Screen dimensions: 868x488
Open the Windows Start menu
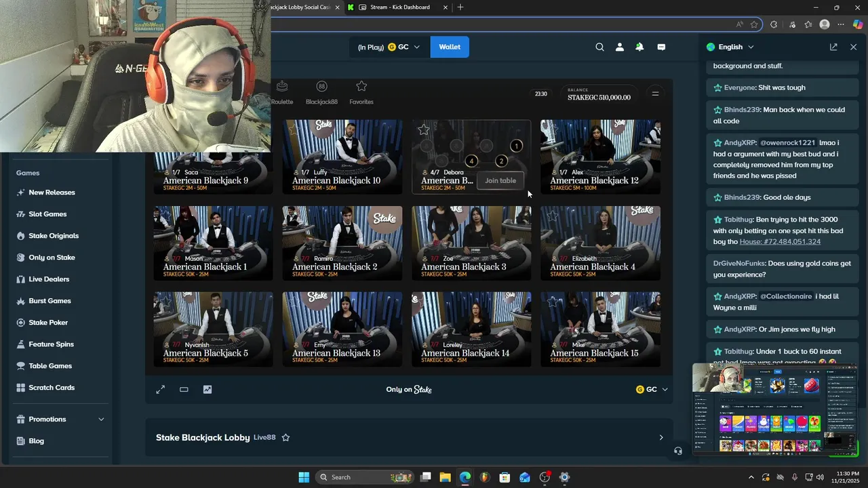tap(304, 477)
